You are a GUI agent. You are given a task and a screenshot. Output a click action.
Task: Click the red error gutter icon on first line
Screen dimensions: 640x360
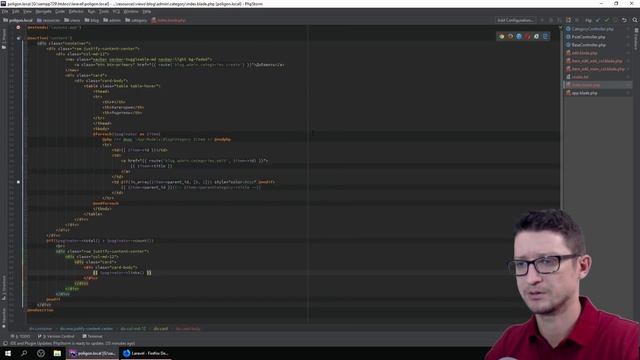pyautogui.click(x=18, y=27)
